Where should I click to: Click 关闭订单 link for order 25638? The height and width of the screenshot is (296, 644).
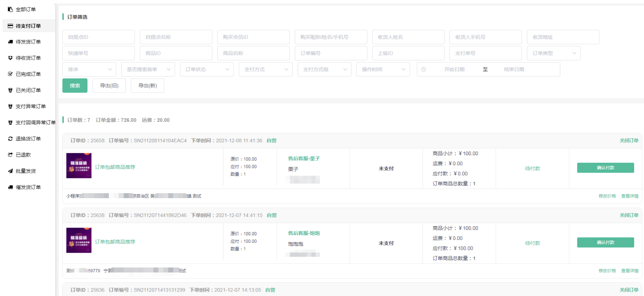629,215
